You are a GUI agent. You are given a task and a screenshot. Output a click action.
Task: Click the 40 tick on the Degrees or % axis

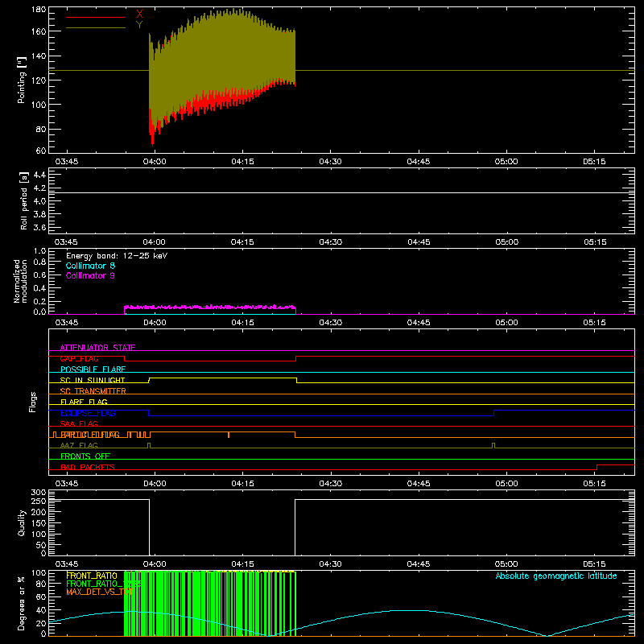(41, 610)
